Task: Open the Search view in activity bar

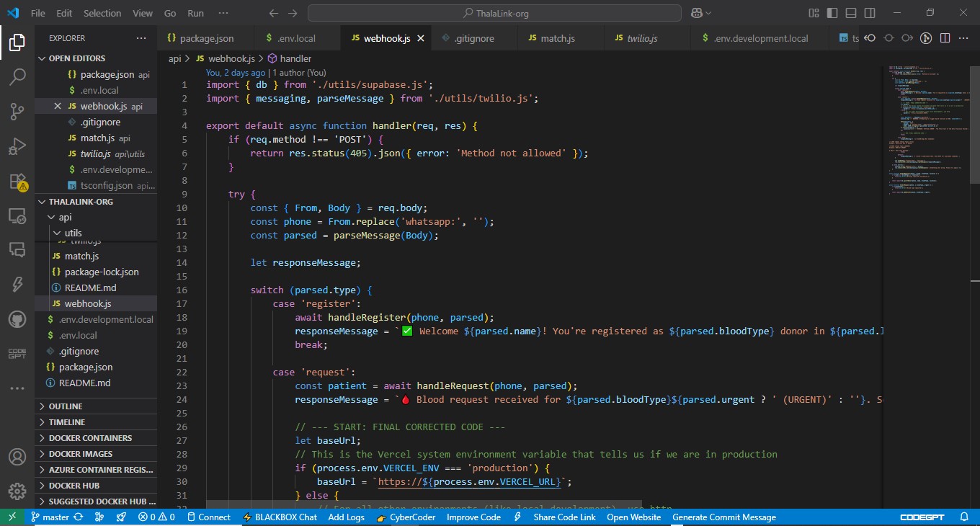Action: click(x=17, y=76)
